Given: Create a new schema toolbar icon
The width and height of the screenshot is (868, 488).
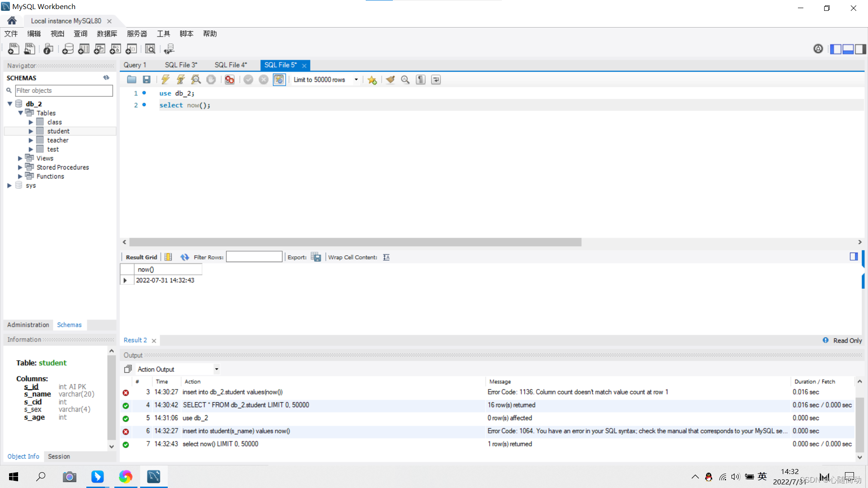Looking at the screenshot, I should pyautogui.click(x=68, y=49).
